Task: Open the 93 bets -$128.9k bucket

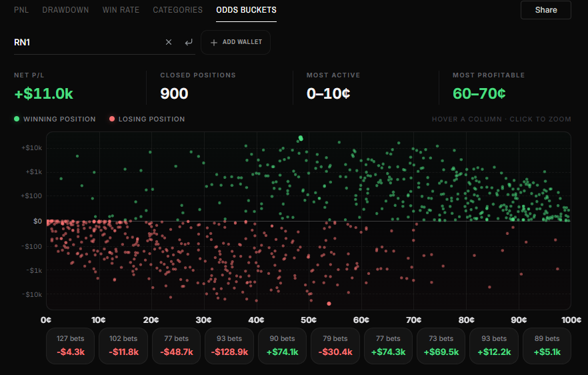Action: 229,346
